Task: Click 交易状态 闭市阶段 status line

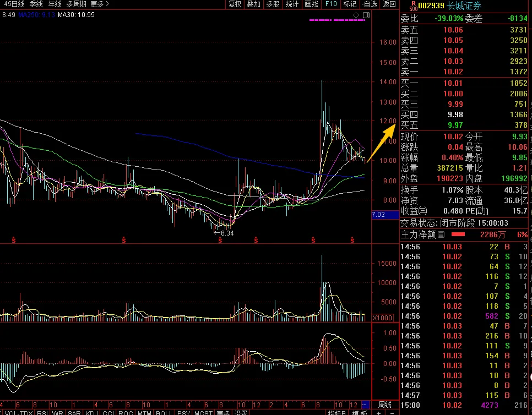Action: (x=454, y=223)
